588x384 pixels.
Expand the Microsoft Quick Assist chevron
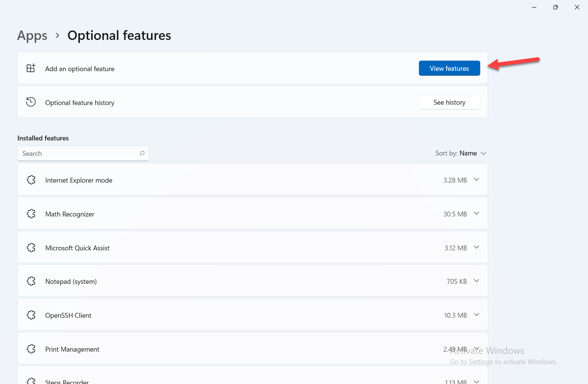pos(476,247)
